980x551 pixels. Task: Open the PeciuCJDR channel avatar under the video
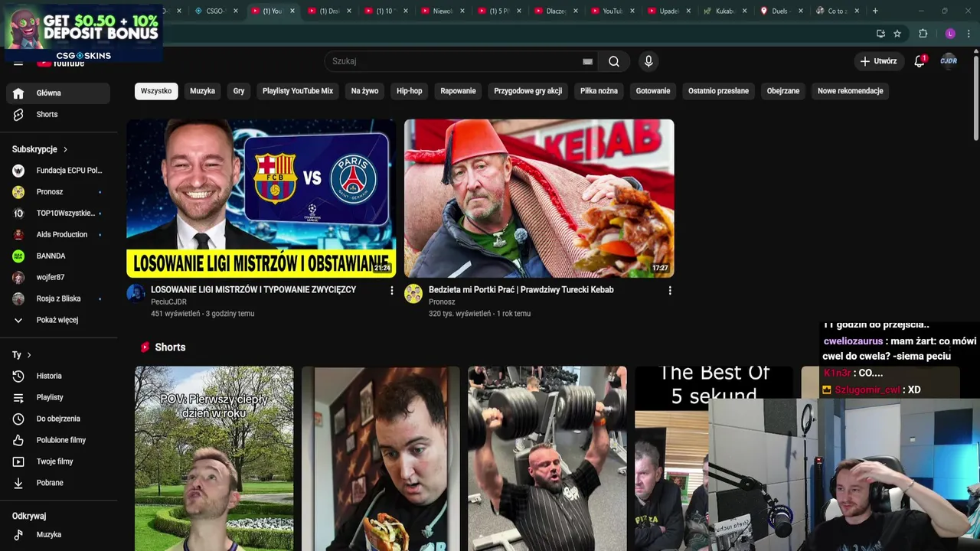136,294
